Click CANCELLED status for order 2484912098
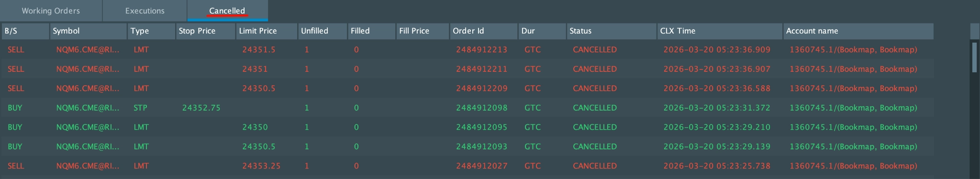The width and height of the screenshot is (980, 179). click(595, 108)
